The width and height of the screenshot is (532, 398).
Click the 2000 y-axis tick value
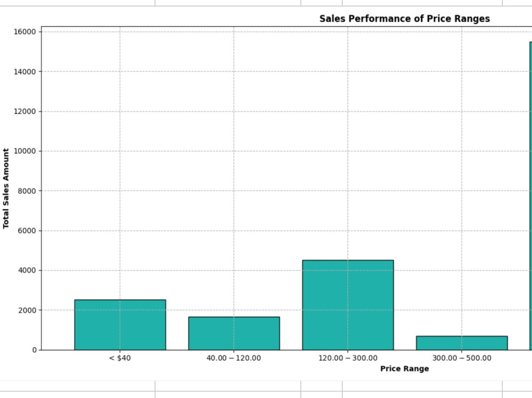coord(27,310)
